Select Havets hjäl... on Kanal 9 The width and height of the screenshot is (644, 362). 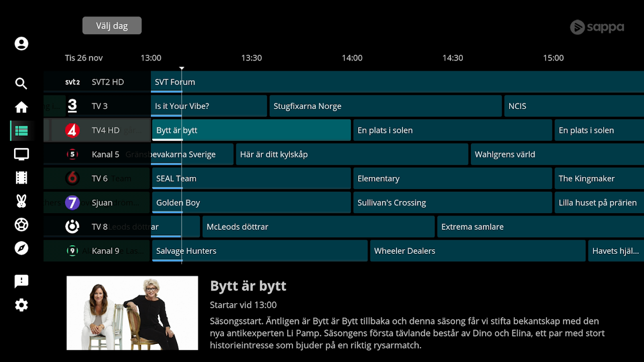[616, 251]
